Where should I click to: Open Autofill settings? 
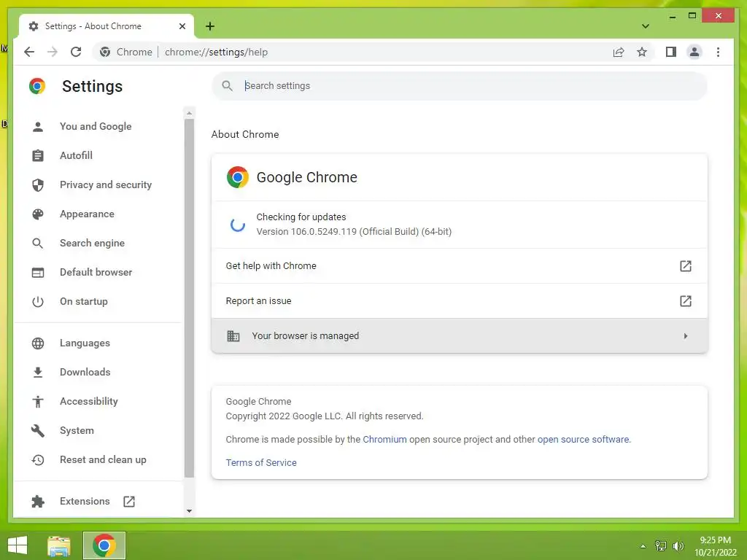click(x=76, y=155)
